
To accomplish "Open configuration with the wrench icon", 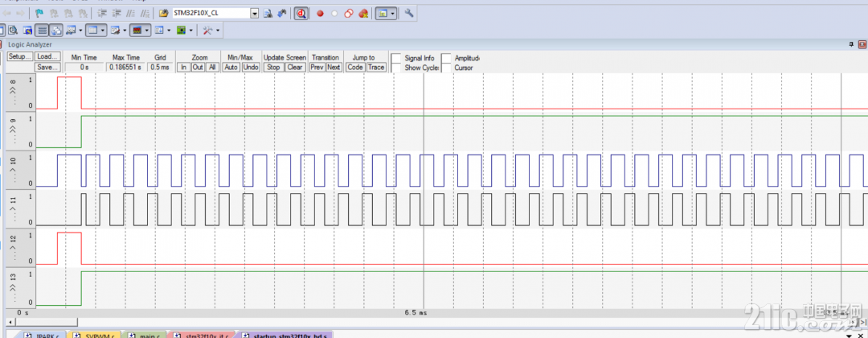I will [x=409, y=14].
